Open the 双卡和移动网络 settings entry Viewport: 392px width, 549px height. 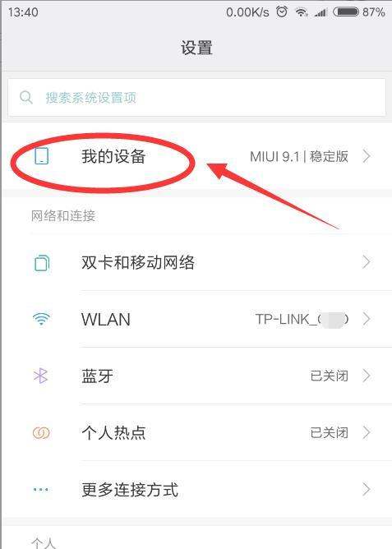tap(196, 262)
